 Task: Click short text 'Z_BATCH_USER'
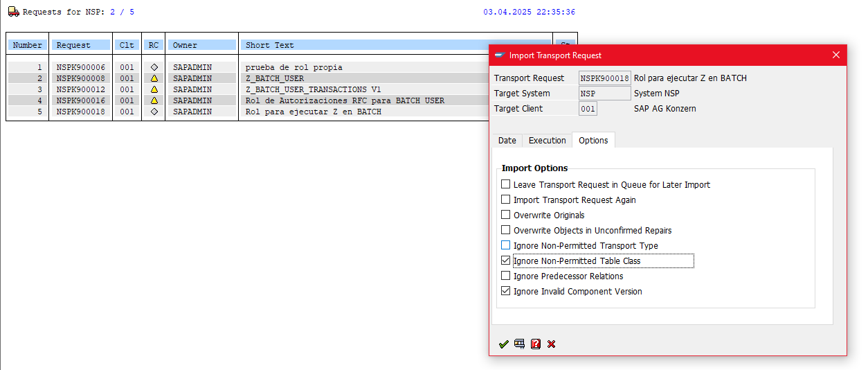click(275, 78)
